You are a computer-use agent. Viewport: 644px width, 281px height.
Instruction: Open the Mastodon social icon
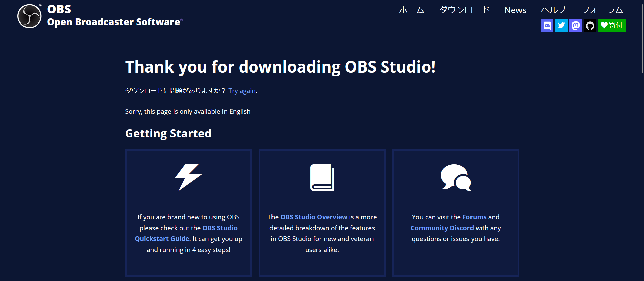tap(576, 26)
